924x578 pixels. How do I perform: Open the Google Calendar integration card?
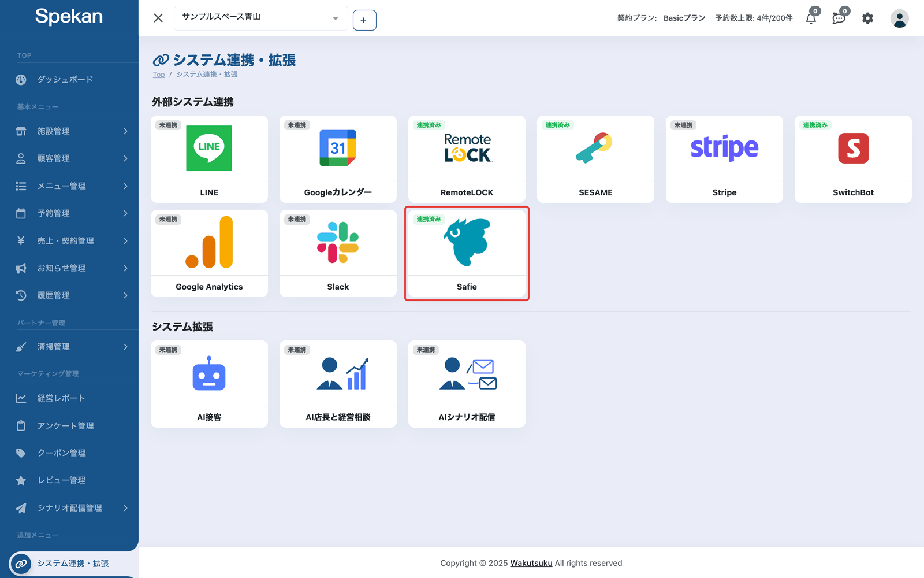pyautogui.click(x=338, y=159)
